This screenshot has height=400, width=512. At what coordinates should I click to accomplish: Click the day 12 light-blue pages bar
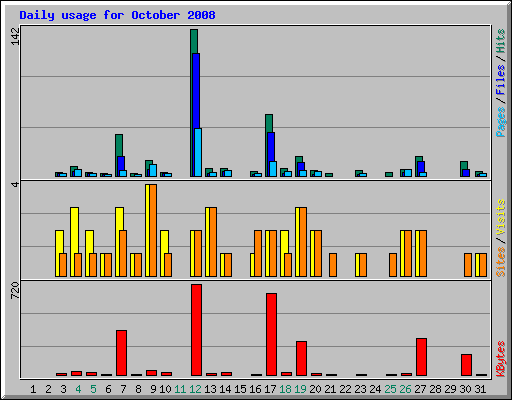click(x=198, y=152)
